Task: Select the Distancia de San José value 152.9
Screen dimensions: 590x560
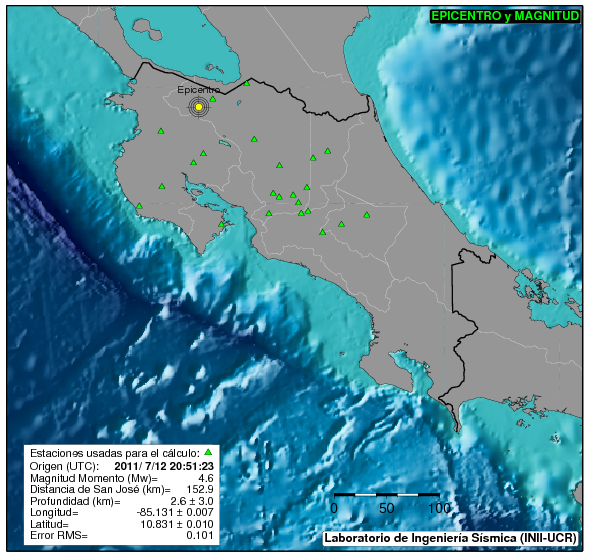Action: [x=200, y=489]
